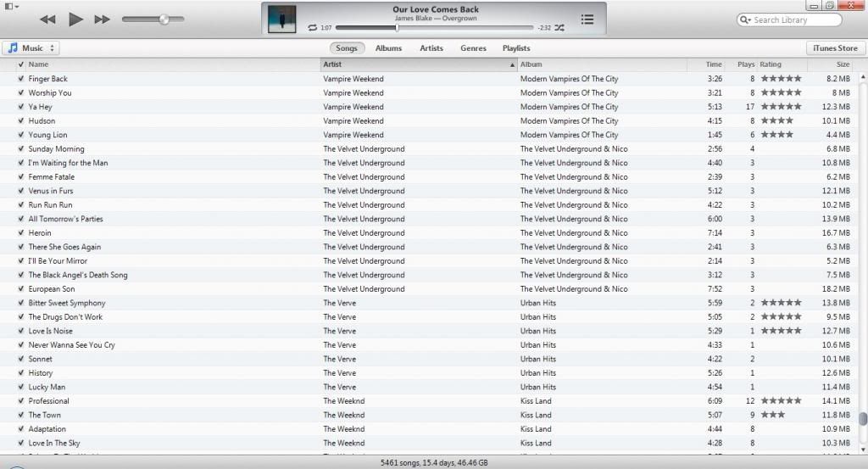Click the star rating for Worship You
The height and width of the screenshot is (469, 868).
781,92
